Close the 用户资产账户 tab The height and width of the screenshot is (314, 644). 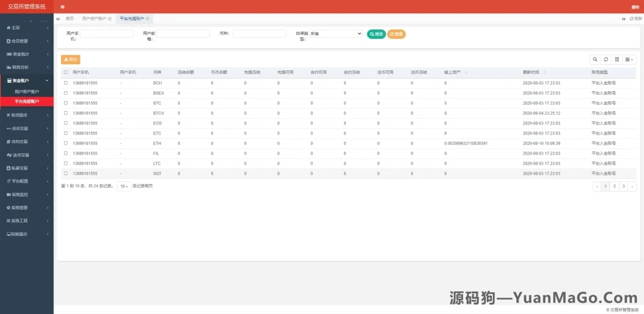(109, 19)
